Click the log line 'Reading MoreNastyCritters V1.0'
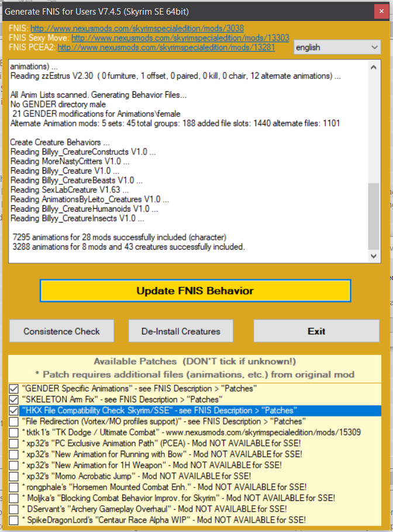 (x=70, y=161)
